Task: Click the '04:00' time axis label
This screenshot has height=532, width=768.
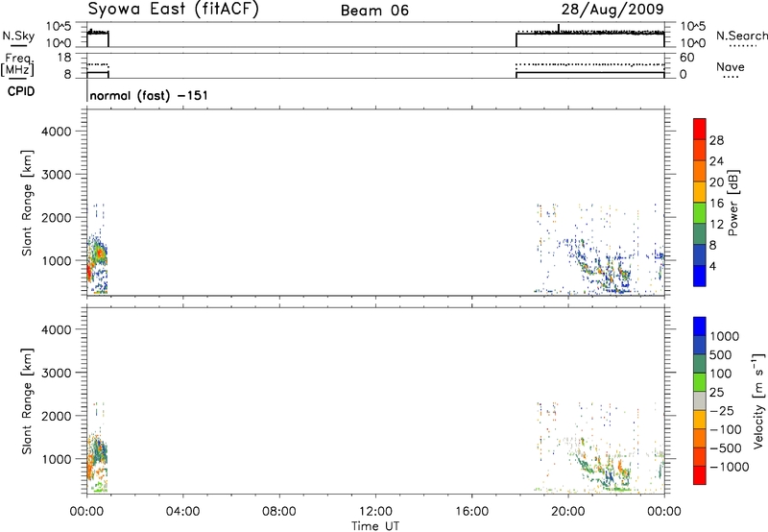Action: (x=182, y=512)
